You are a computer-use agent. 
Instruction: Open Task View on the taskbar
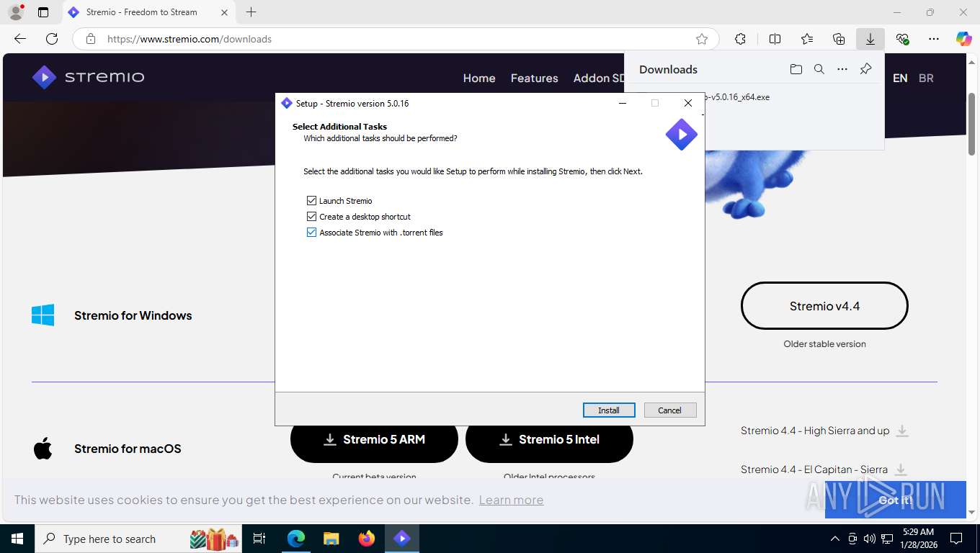[259, 539]
